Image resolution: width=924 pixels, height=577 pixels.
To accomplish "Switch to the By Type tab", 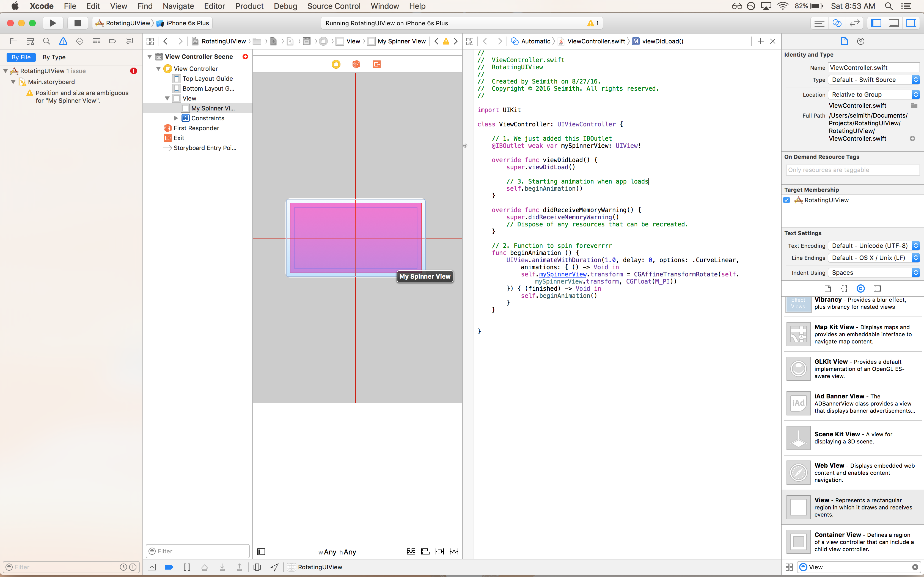I will [x=54, y=57].
